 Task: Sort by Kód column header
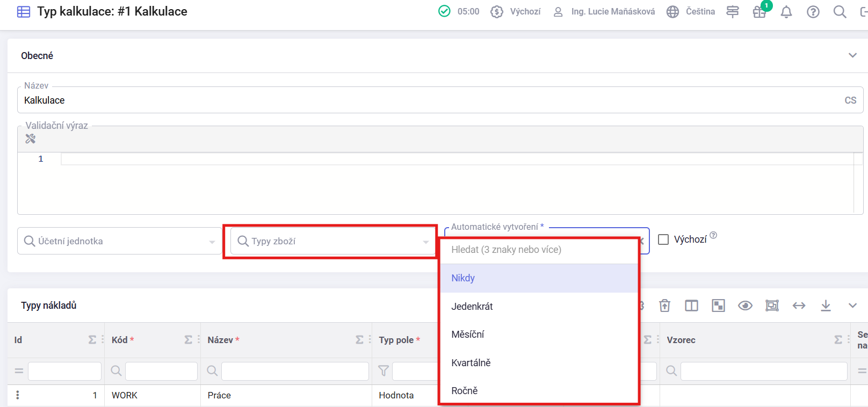point(119,340)
